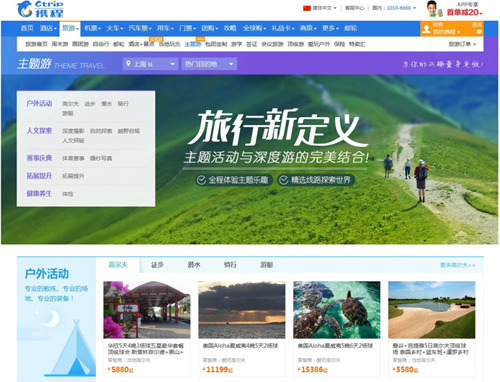The image size is (500, 382).
Task: Open the 热门目的地 destination dropdown
Action: coord(209,64)
